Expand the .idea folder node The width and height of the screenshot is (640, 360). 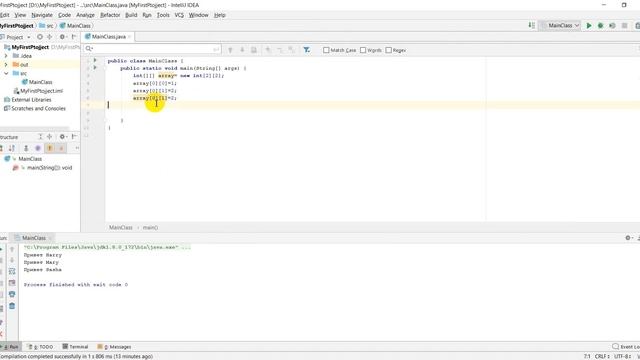pyautogui.click(x=6, y=56)
